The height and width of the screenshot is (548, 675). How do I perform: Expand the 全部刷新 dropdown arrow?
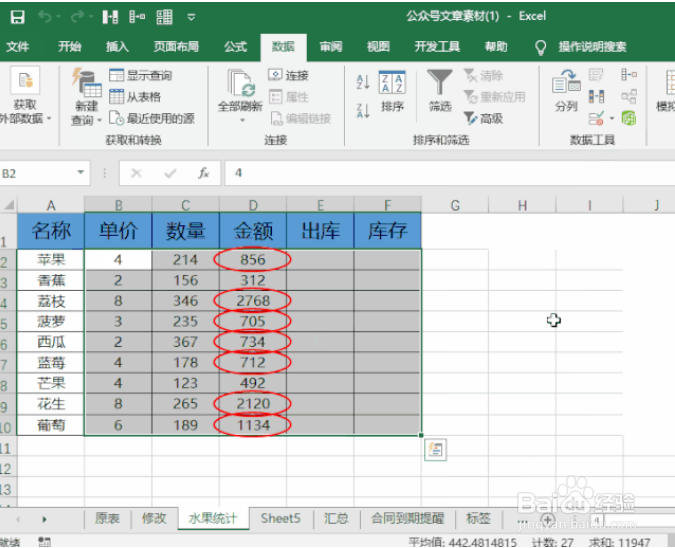click(x=242, y=120)
